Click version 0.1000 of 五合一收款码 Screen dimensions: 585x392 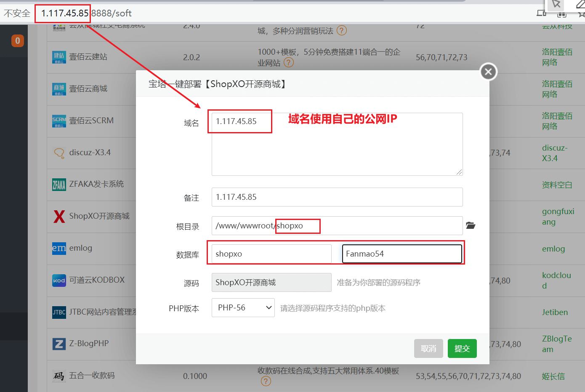click(195, 376)
